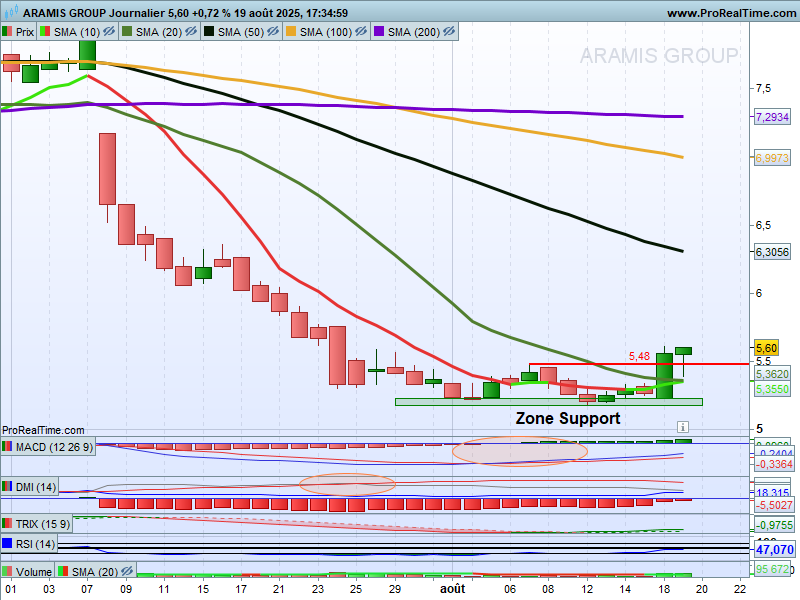Click the chart title 'ARAMIS GROUP Journalier'
The width and height of the screenshot is (800, 600).
pos(93,13)
